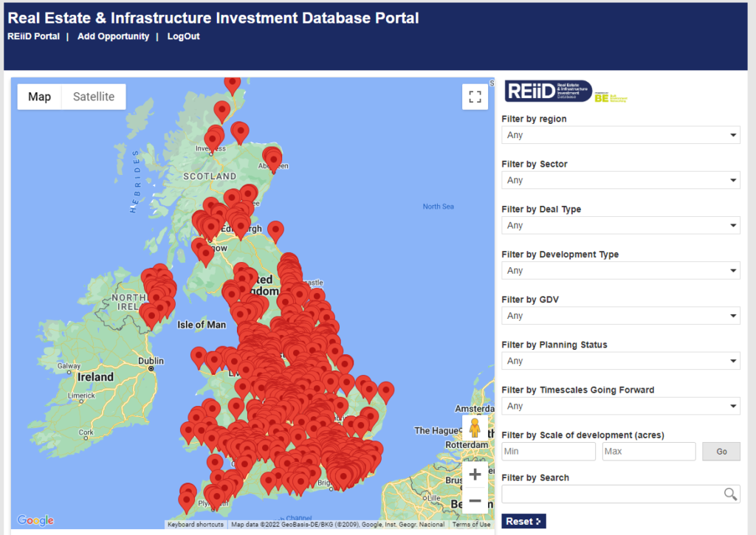This screenshot has width=756, height=535.
Task: Select the map pin near Inverness
Action: coord(213,139)
